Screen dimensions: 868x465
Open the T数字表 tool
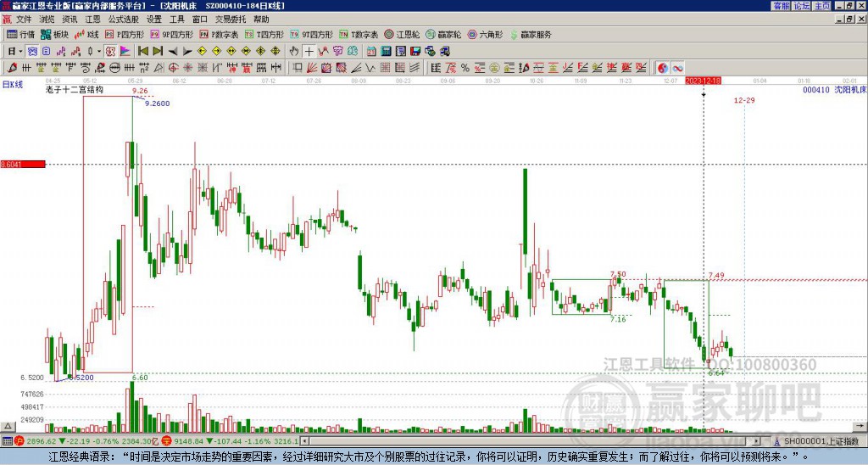[x=359, y=34]
